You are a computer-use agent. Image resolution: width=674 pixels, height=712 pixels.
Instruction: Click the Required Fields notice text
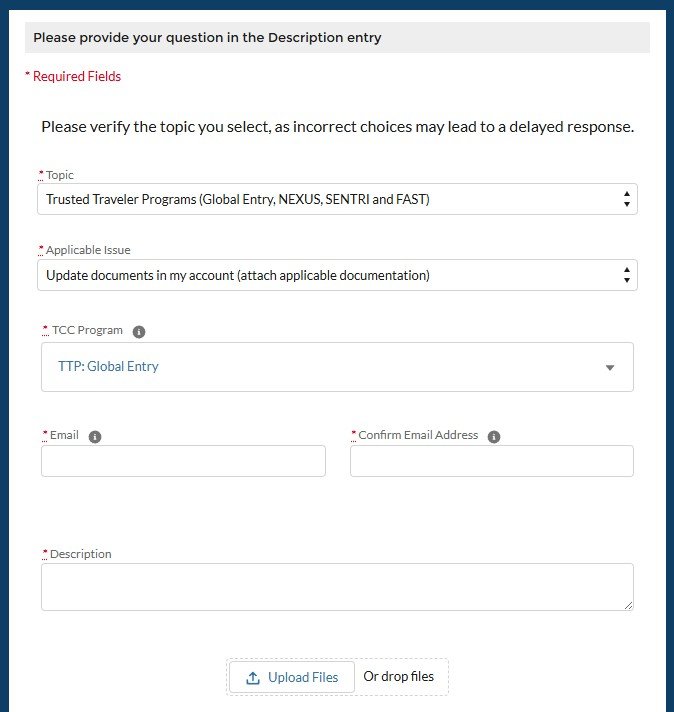click(x=73, y=76)
